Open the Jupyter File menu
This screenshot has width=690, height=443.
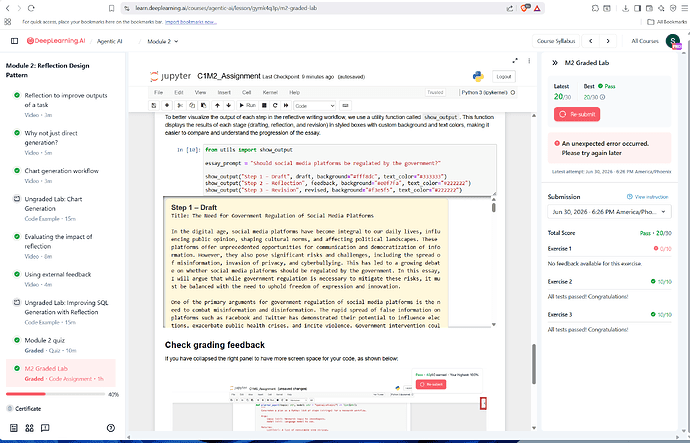click(158, 92)
